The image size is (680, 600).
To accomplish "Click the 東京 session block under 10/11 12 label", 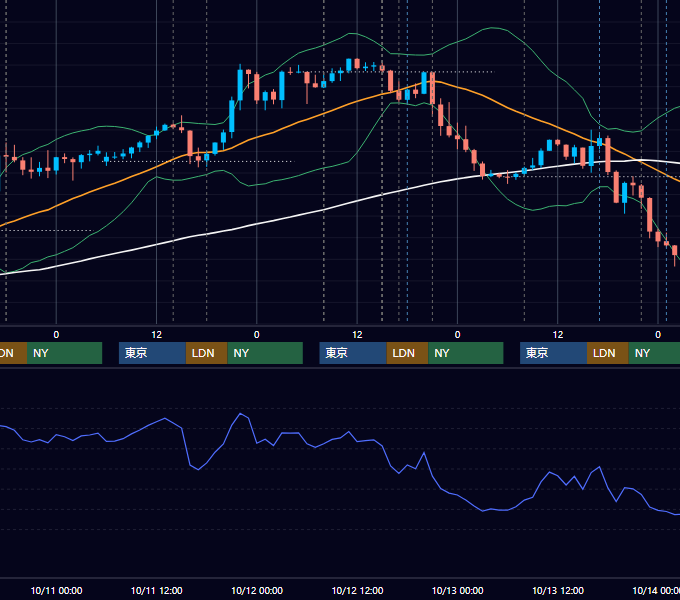I will [x=152, y=353].
